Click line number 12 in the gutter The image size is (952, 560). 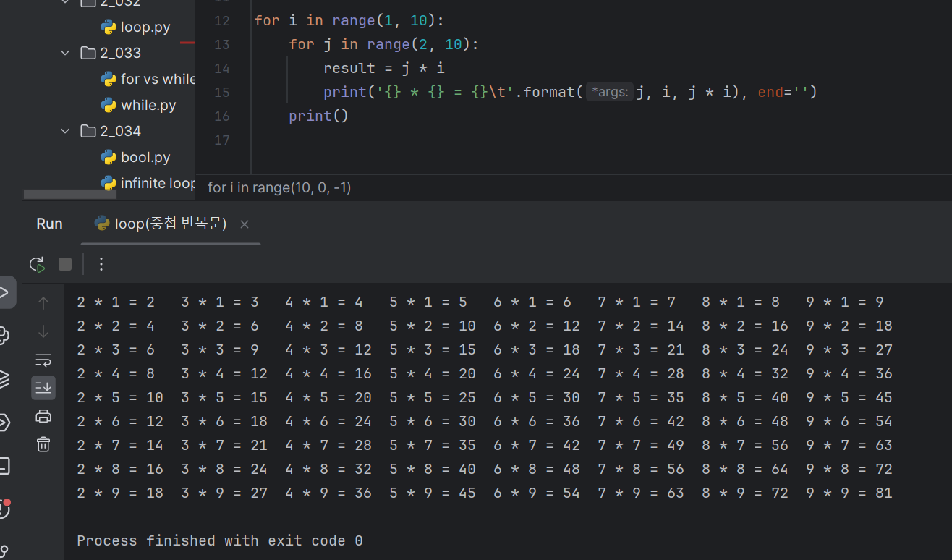pos(221,20)
